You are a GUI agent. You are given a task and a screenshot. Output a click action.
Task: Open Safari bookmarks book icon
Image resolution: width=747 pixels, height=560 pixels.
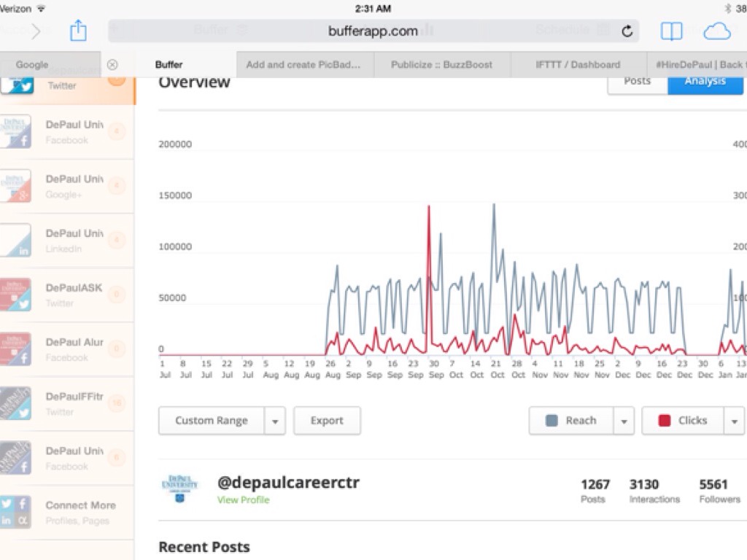click(671, 31)
